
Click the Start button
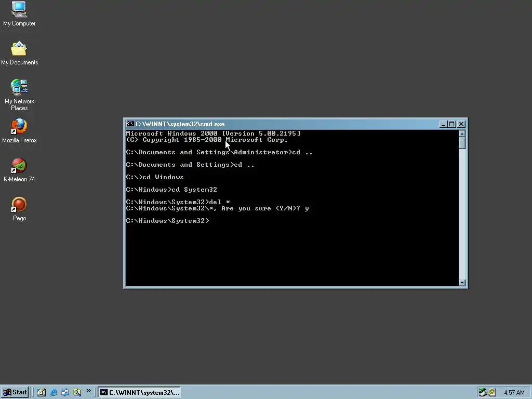(15, 392)
